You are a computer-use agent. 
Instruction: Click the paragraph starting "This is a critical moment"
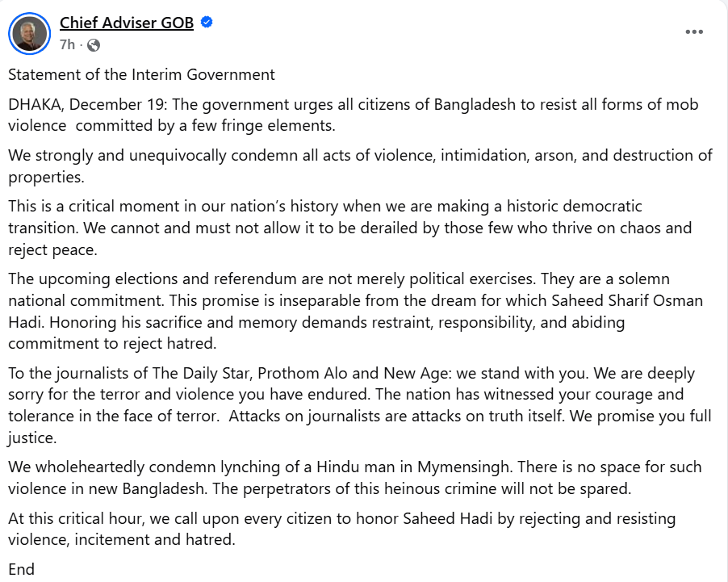[x=349, y=228]
